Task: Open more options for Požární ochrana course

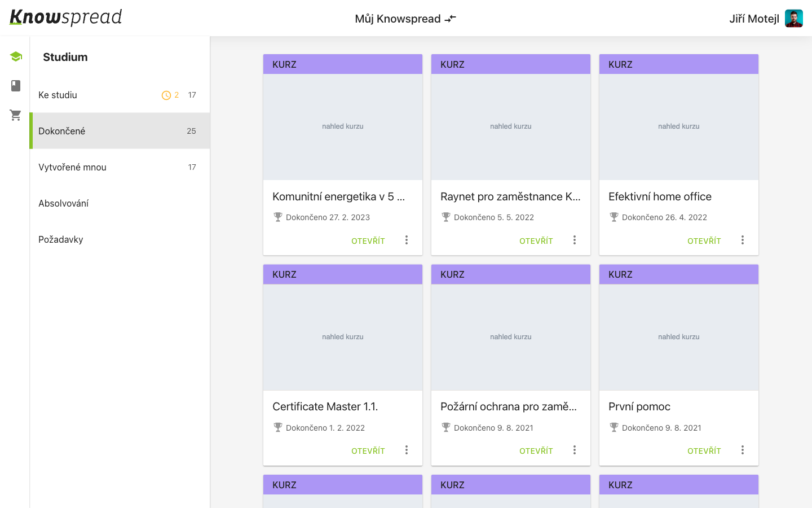Action: click(x=575, y=450)
